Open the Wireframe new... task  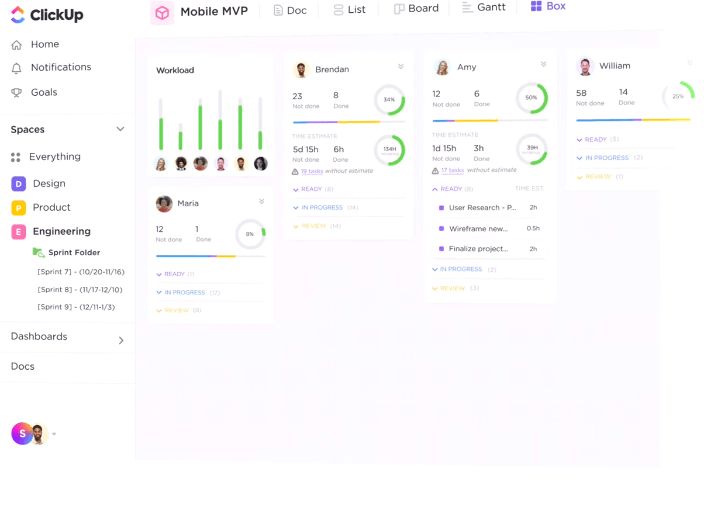click(478, 229)
